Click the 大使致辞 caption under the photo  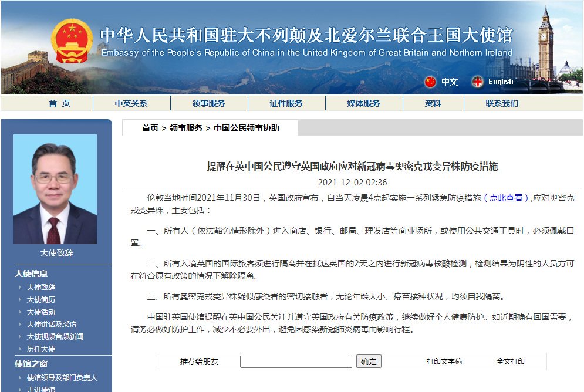(56, 253)
